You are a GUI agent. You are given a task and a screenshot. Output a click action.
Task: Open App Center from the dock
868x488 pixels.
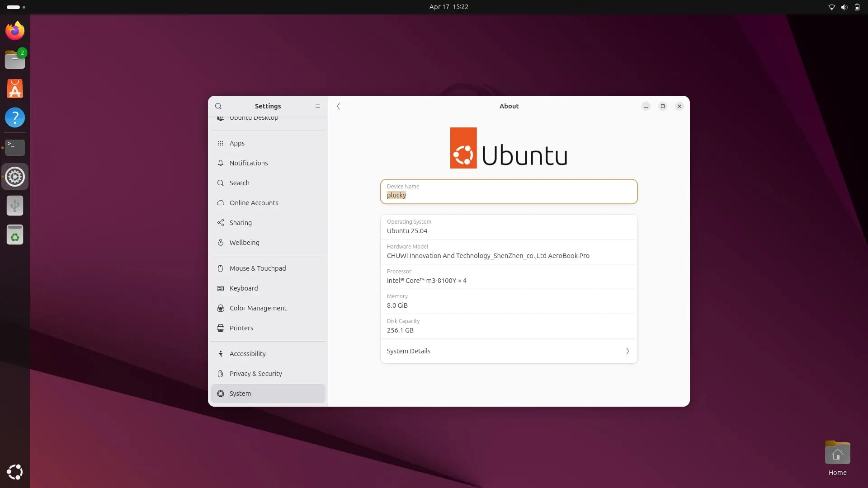pos(15,89)
